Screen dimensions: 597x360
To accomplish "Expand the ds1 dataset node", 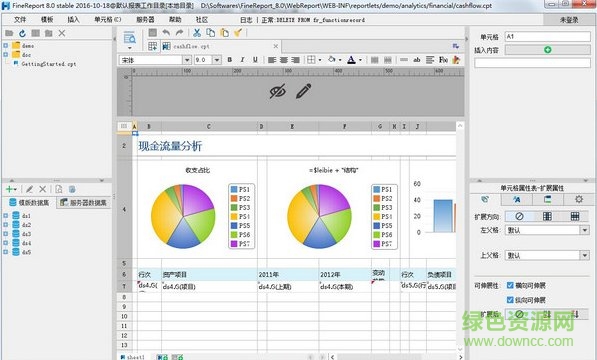I will pos(5,216).
